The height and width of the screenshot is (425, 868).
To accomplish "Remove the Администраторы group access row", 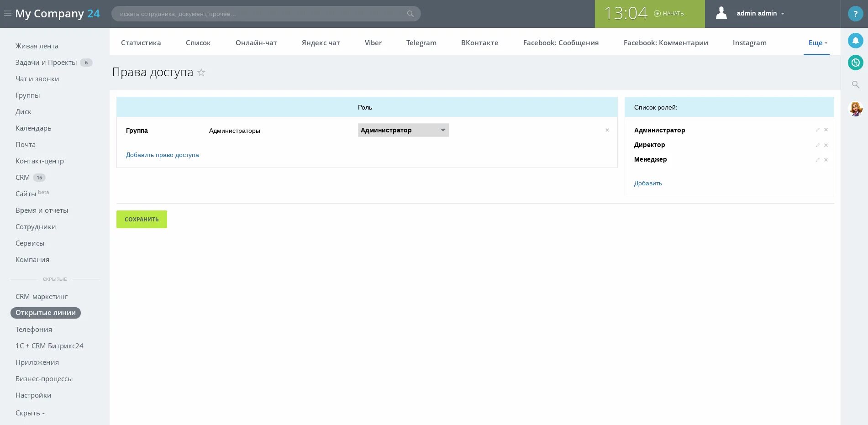I will pyautogui.click(x=607, y=130).
